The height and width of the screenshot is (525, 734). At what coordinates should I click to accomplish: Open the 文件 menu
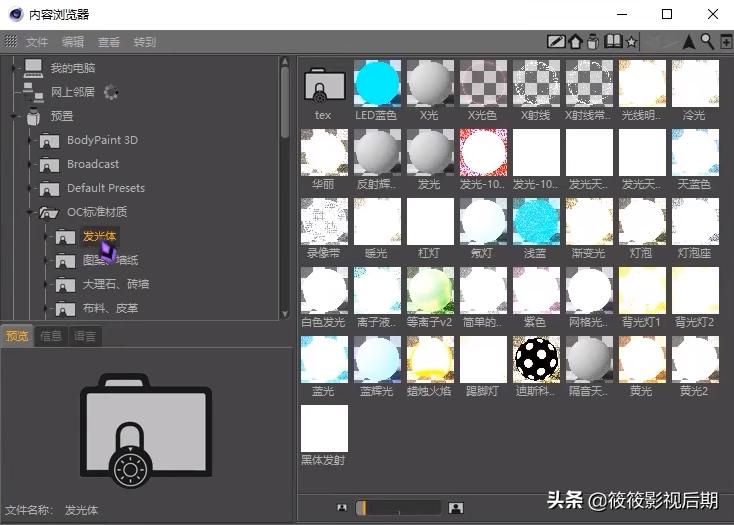37,42
